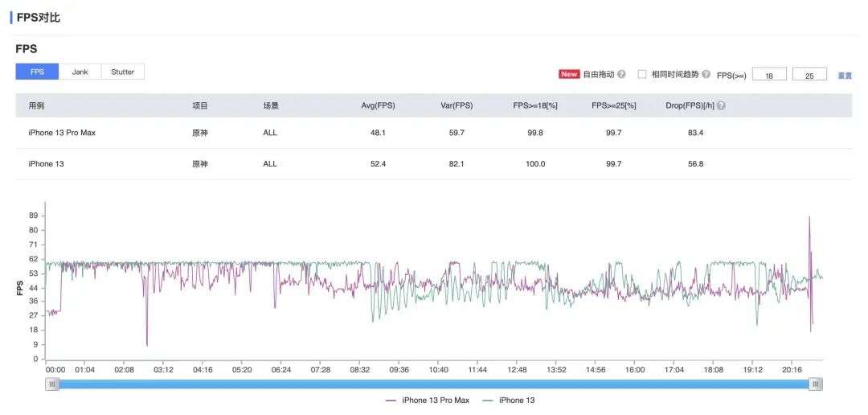Viewport: 868px width, 415px height.
Task: Click help icon beside 相同时间趋势
Action: click(x=706, y=74)
